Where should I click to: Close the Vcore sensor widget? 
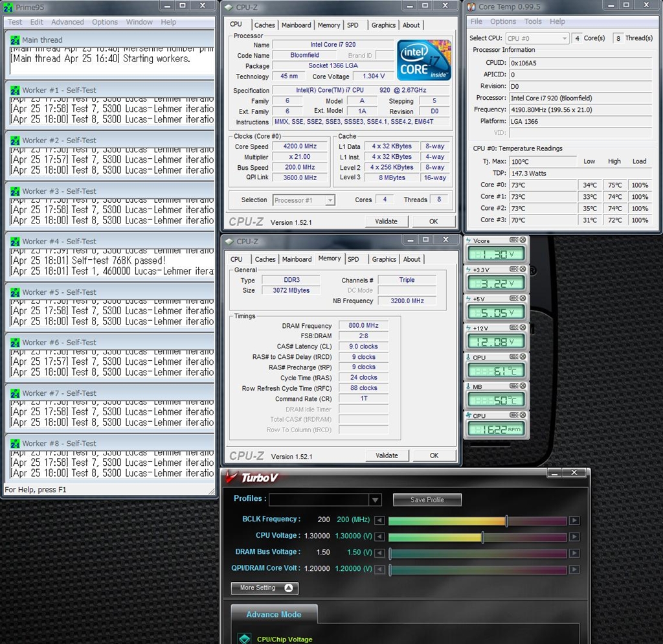pyautogui.click(x=523, y=240)
